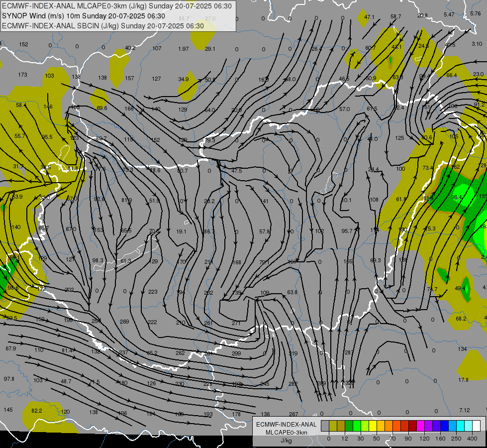Click the legend tick label 250
Image resolution: width=487 pixels, height=448 pixels.
coord(456,439)
